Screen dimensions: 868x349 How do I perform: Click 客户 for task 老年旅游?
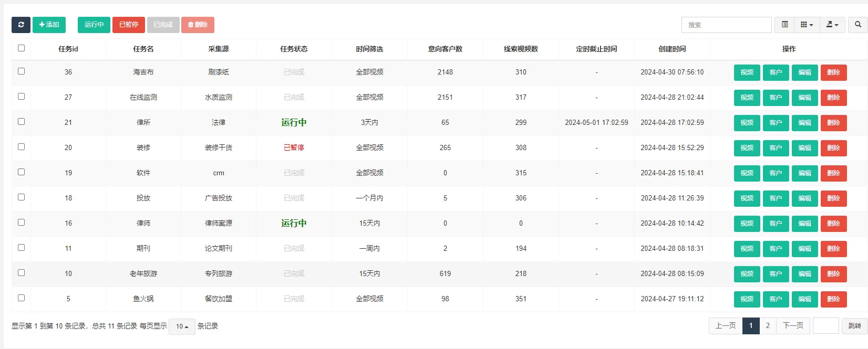click(x=776, y=274)
